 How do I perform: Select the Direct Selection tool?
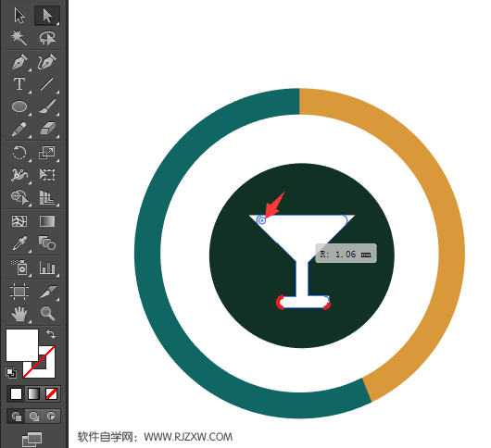coord(47,16)
